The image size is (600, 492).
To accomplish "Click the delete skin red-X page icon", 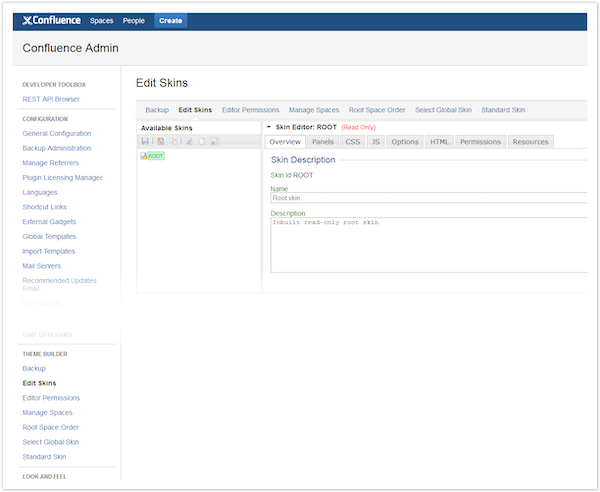I will pos(214,142).
